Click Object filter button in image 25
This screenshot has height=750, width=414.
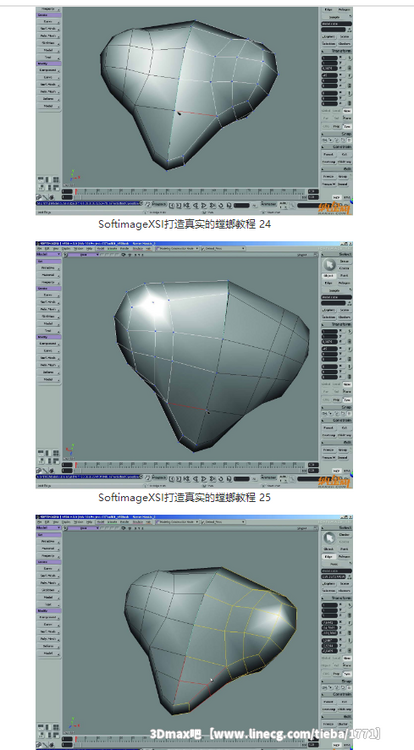click(329, 276)
